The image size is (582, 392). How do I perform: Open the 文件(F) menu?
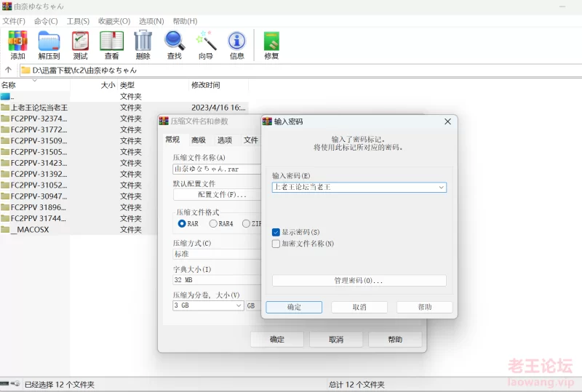(14, 21)
